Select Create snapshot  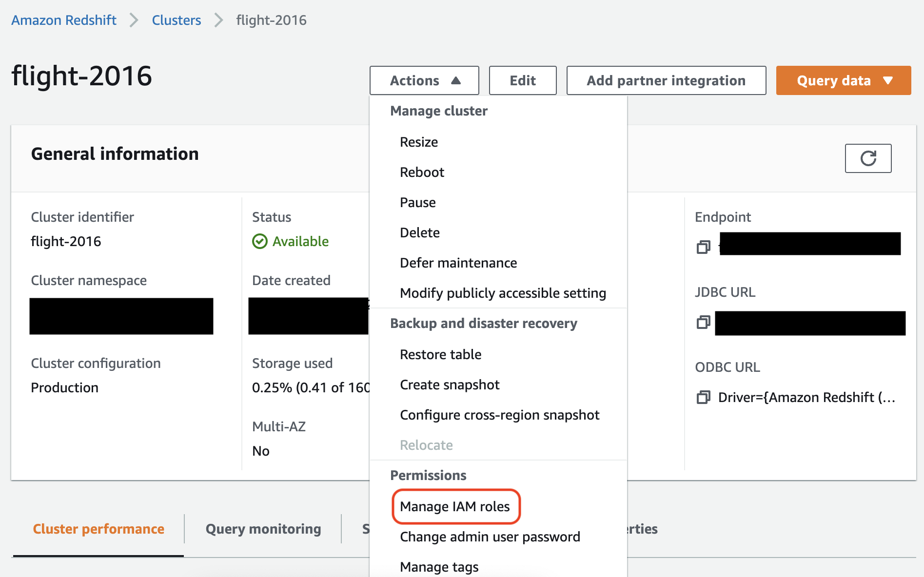449,385
